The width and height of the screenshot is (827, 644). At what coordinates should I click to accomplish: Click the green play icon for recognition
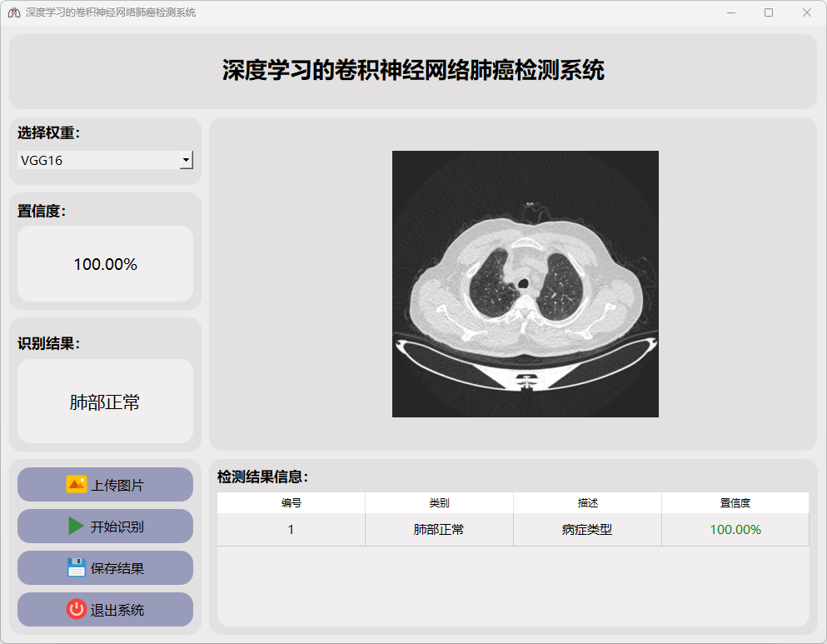click(76, 527)
